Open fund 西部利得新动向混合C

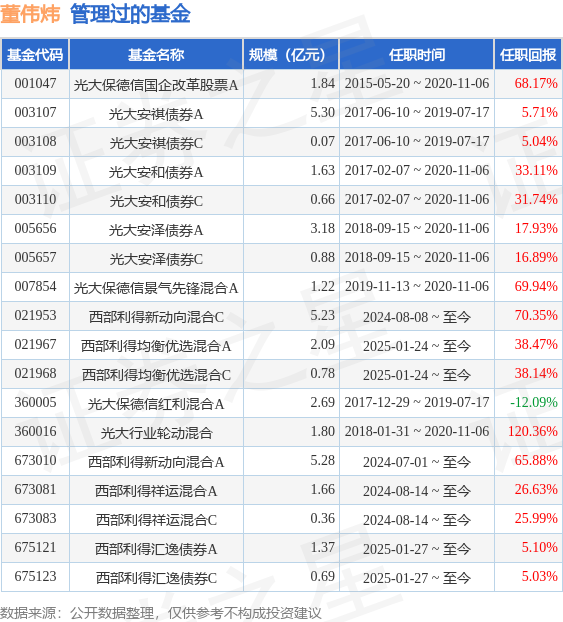click(x=156, y=317)
